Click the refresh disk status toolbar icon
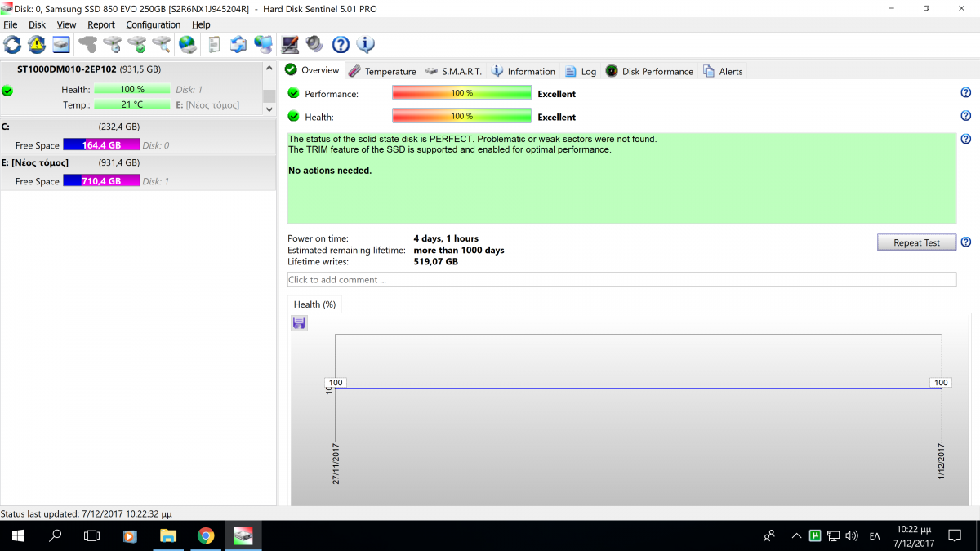This screenshot has width=980, height=551. coord(12,44)
